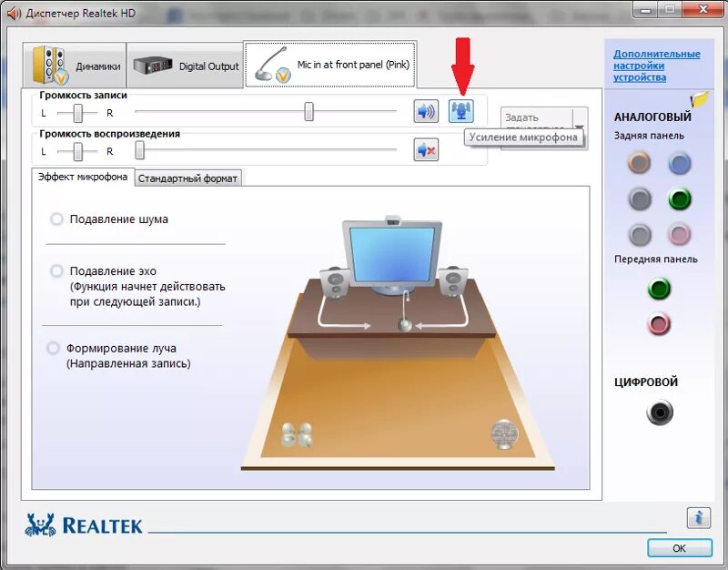This screenshot has width=728, height=570.
Task: Click the АНАЛОГОВЫЙ heading
Action: pyautogui.click(x=652, y=117)
